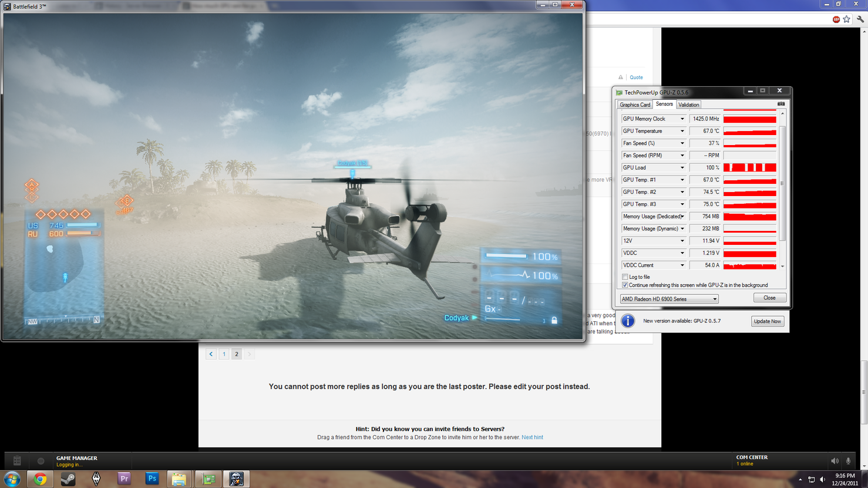Image resolution: width=868 pixels, height=488 pixels.
Task: Click the Battlelog speaker volume icon
Action: tap(835, 461)
